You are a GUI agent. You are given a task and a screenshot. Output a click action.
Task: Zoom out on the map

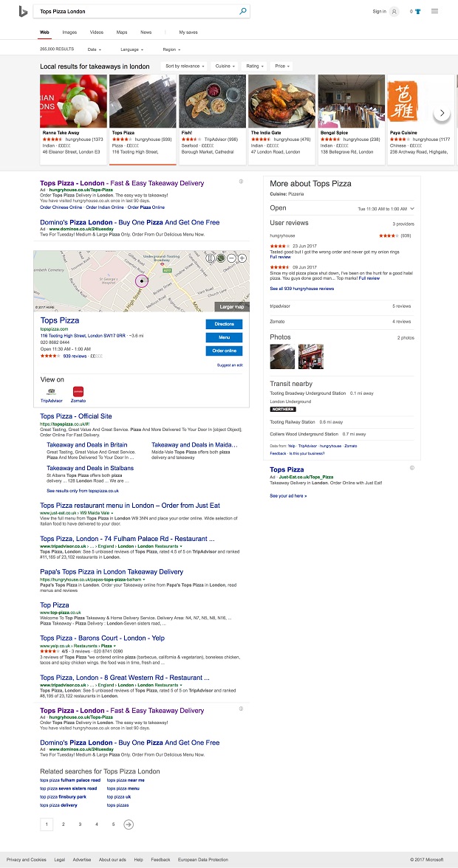(231, 258)
